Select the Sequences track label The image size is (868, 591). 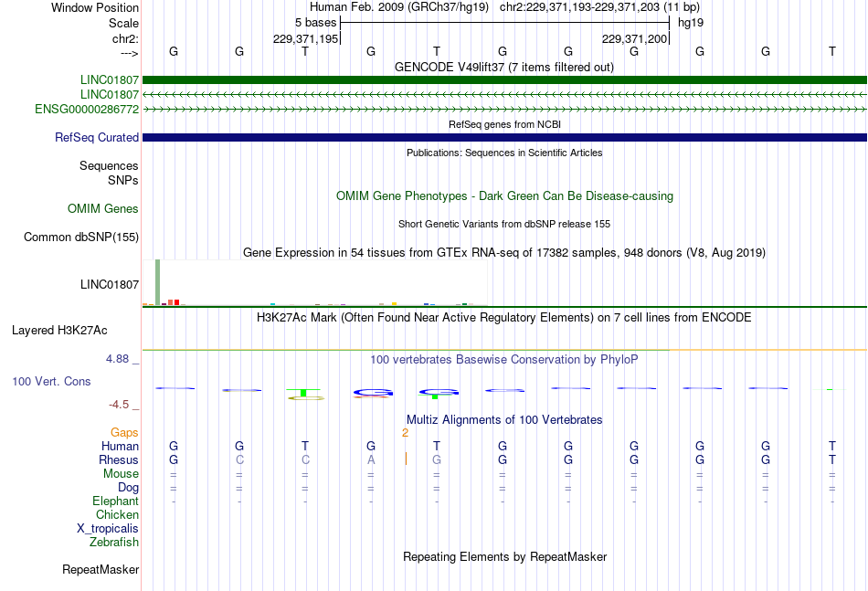pyautogui.click(x=109, y=165)
